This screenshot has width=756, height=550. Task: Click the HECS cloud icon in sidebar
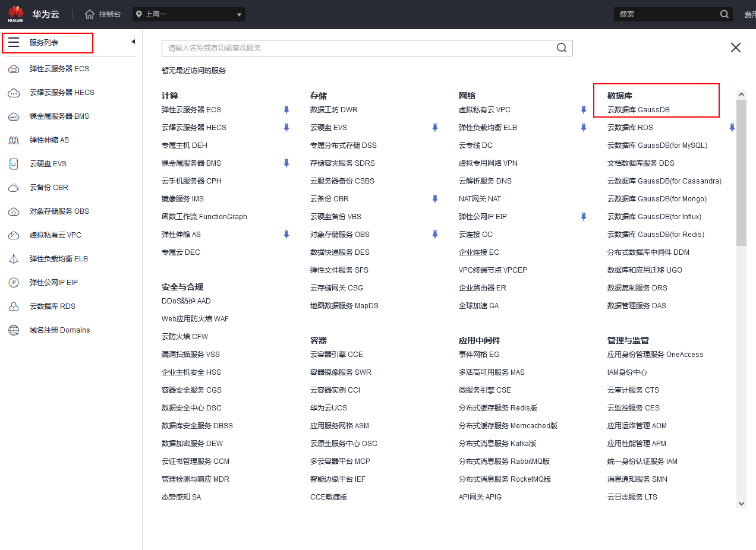[14, 93]
